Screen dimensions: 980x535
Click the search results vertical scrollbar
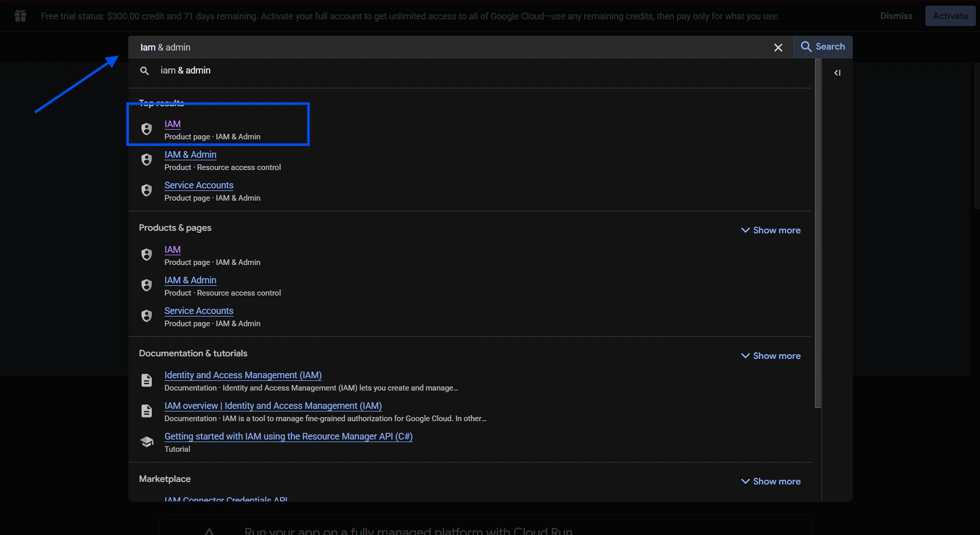pyautogui.click(x=818, y=234)
